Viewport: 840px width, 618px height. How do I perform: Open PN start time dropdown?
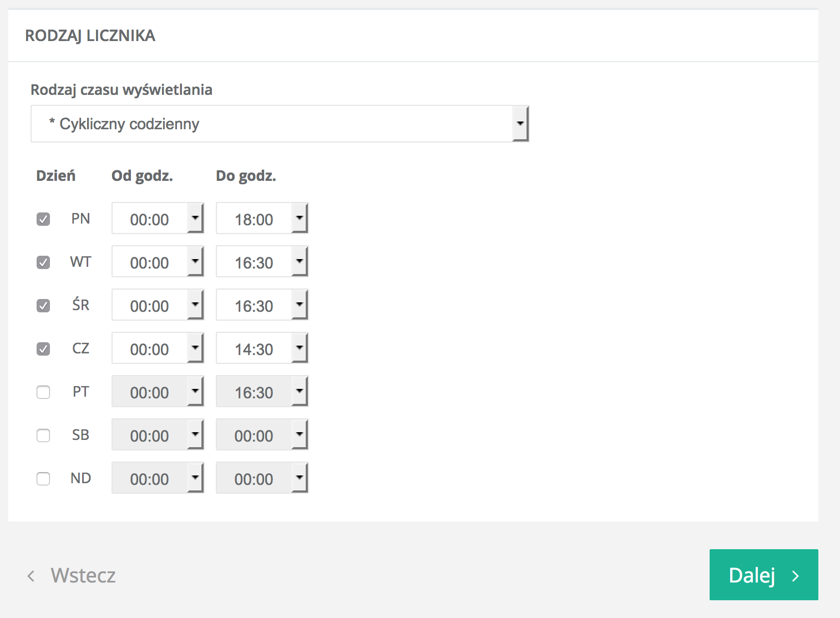pyautogui.click(x=158, y=219)
